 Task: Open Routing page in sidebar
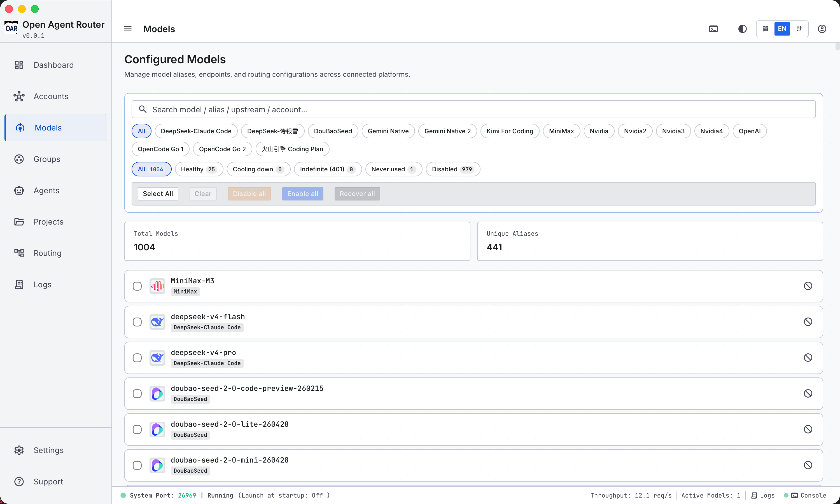pyautogui.click(x=56, y=253)
